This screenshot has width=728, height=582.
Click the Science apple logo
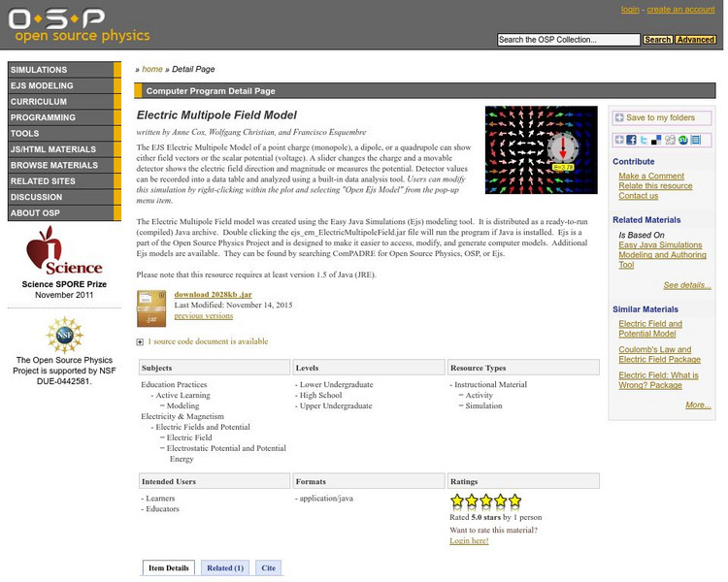[x=64, y=250]
